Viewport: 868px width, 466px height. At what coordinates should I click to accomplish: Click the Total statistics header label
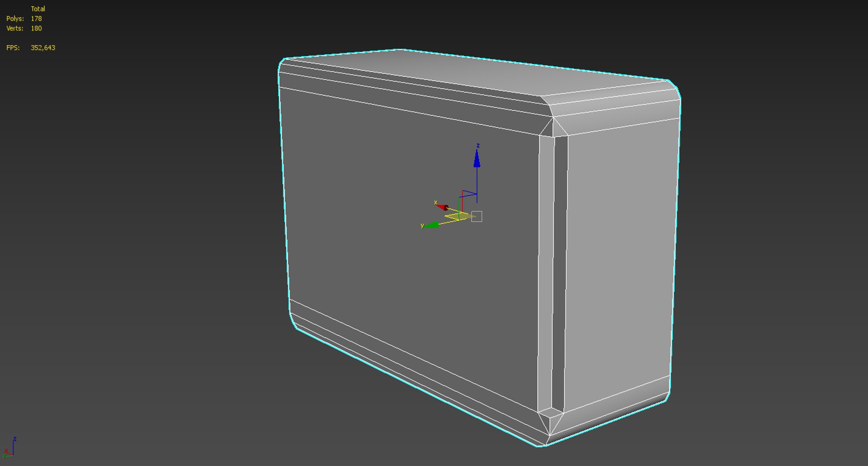click(38, 9)
